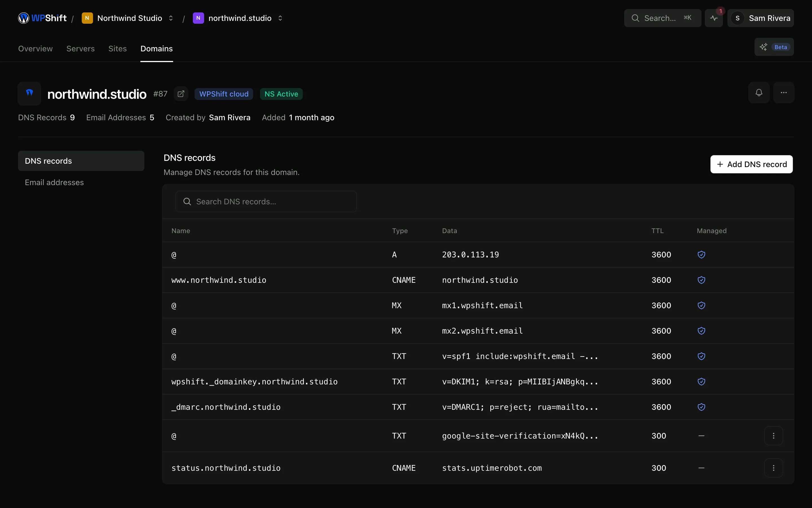Focus the Search DNS records field
Viewport: 812px width, 508px height.
pos(266,202)
